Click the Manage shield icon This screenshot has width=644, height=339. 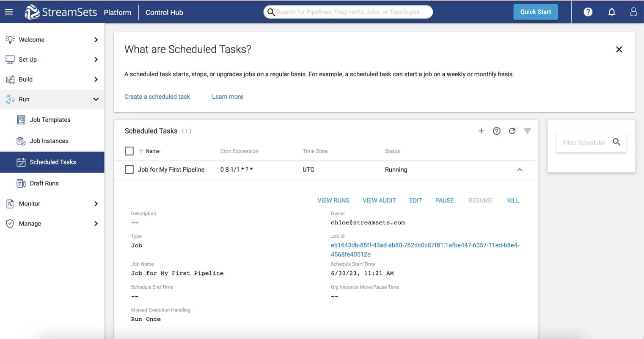(10, 224)
